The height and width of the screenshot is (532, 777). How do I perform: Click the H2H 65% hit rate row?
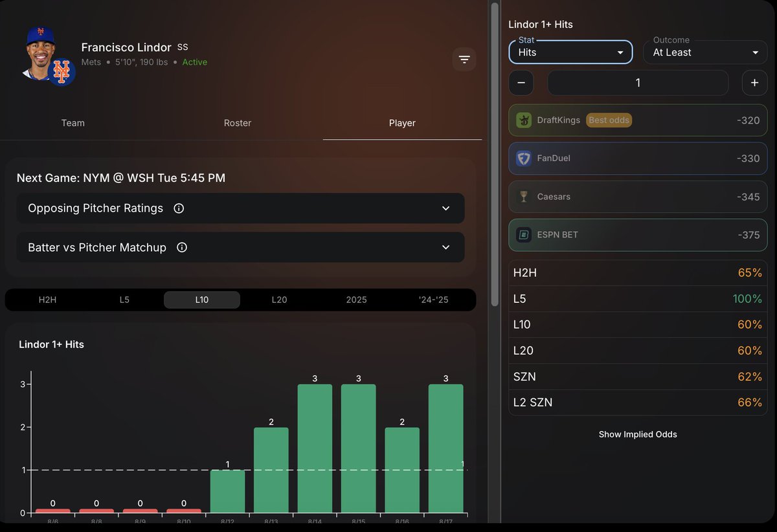pyautogui.click(x=638, y=273)
